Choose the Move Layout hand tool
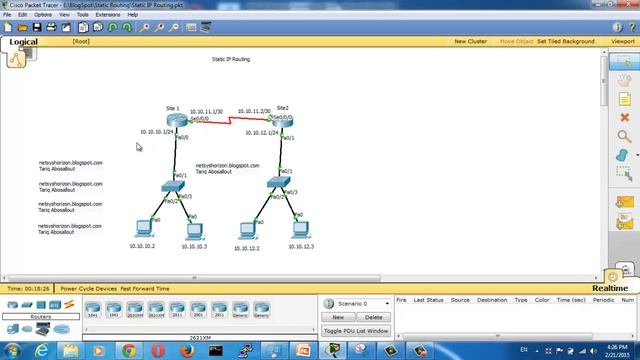Image resolution: width=640 pixels, height=360 pixels. point(624,80)
